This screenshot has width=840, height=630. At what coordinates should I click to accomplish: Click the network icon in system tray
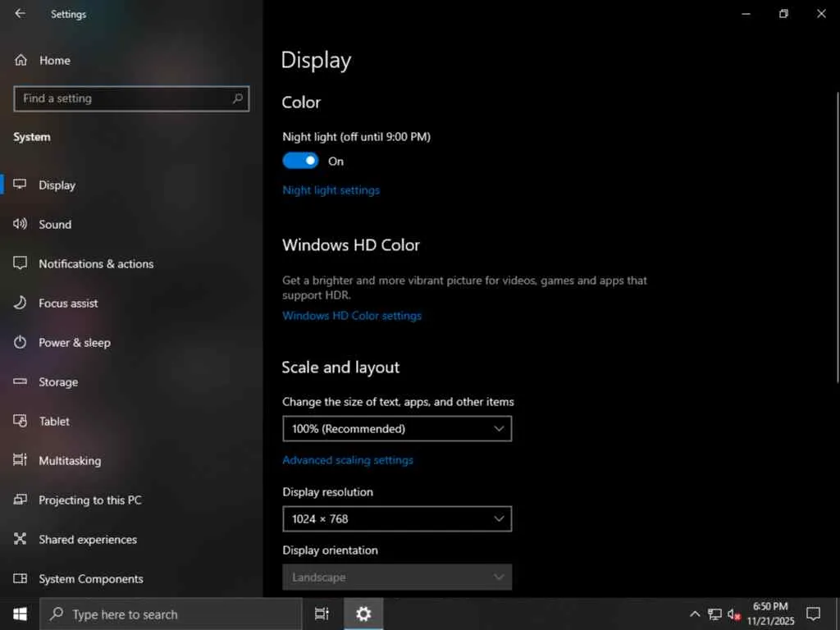click(x=714, y=614)
